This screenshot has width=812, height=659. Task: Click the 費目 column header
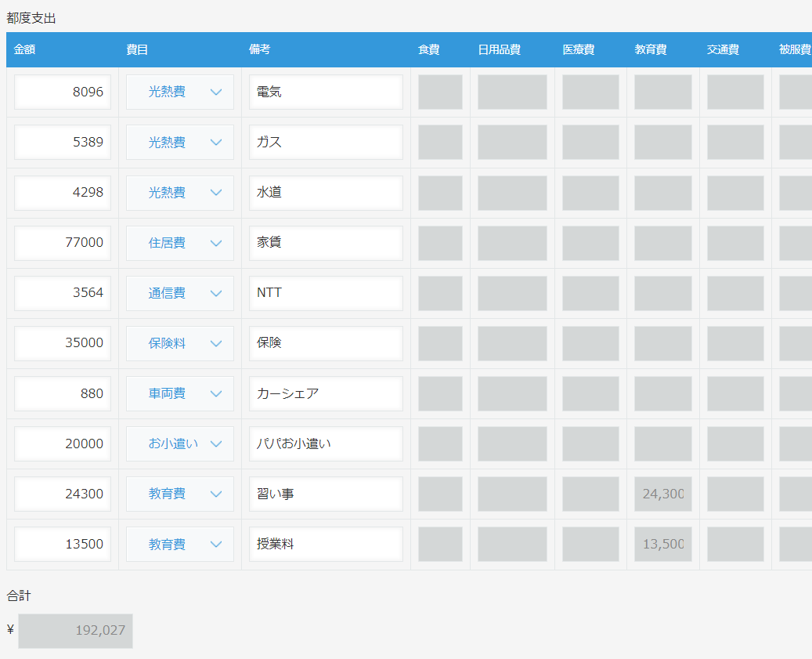click(137, 49)
